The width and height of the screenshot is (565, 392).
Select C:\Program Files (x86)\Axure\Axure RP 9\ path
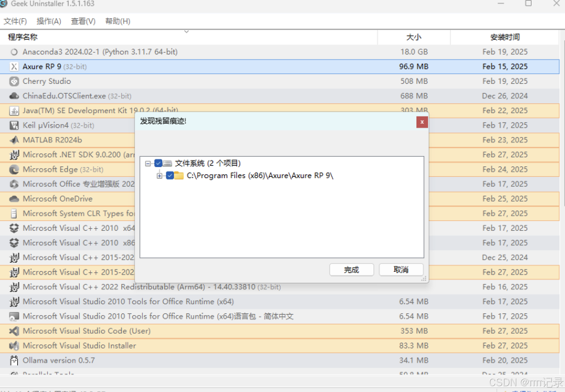point(260,176)
